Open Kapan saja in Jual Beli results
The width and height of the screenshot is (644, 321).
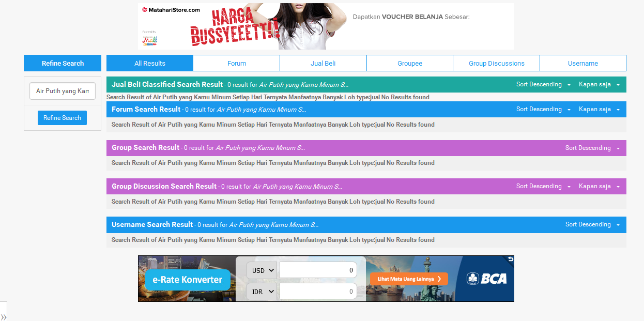599,84
